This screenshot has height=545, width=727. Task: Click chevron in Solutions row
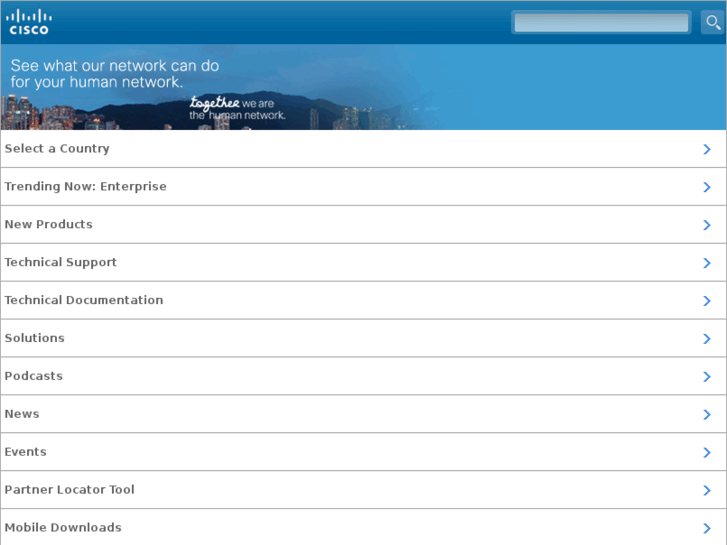click(707, 339)
